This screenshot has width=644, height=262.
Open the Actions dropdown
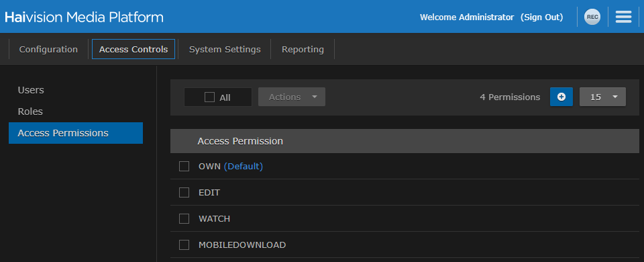[292, 97]
